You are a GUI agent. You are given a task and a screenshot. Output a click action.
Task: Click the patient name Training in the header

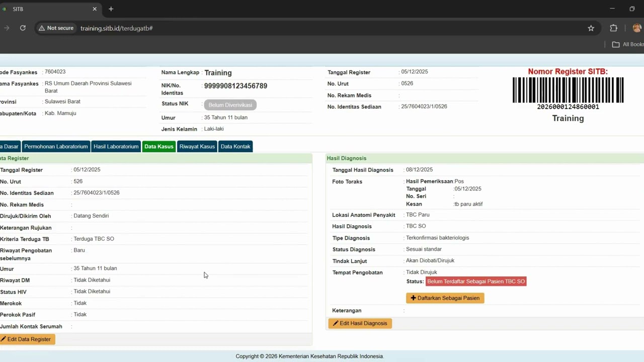pyautogui.click(x=218, y=73)
